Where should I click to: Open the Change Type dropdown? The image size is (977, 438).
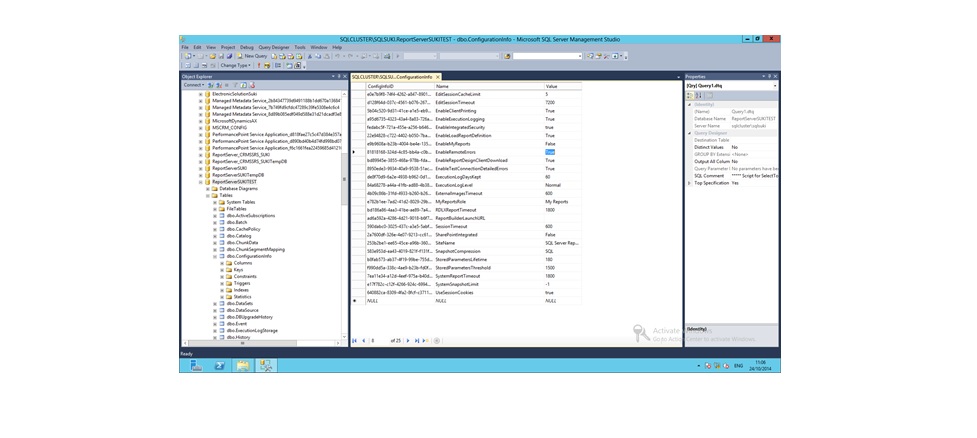point(236,65)
